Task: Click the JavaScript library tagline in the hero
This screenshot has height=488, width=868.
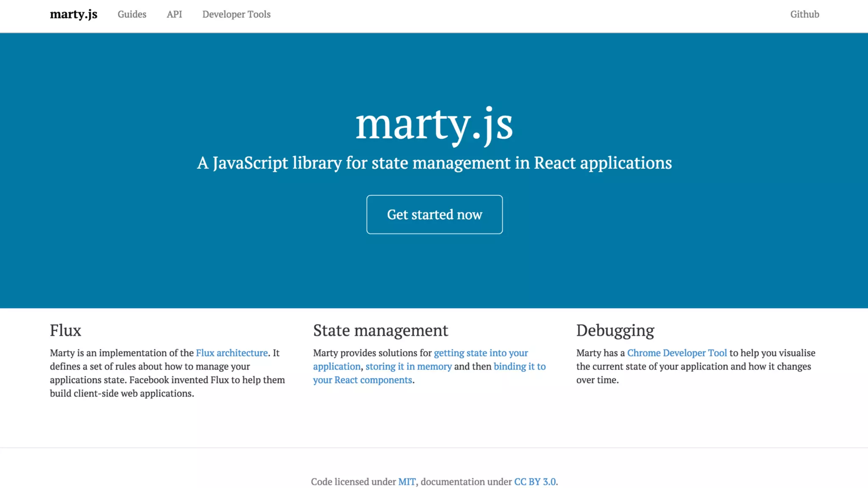Action: (434, 163)
